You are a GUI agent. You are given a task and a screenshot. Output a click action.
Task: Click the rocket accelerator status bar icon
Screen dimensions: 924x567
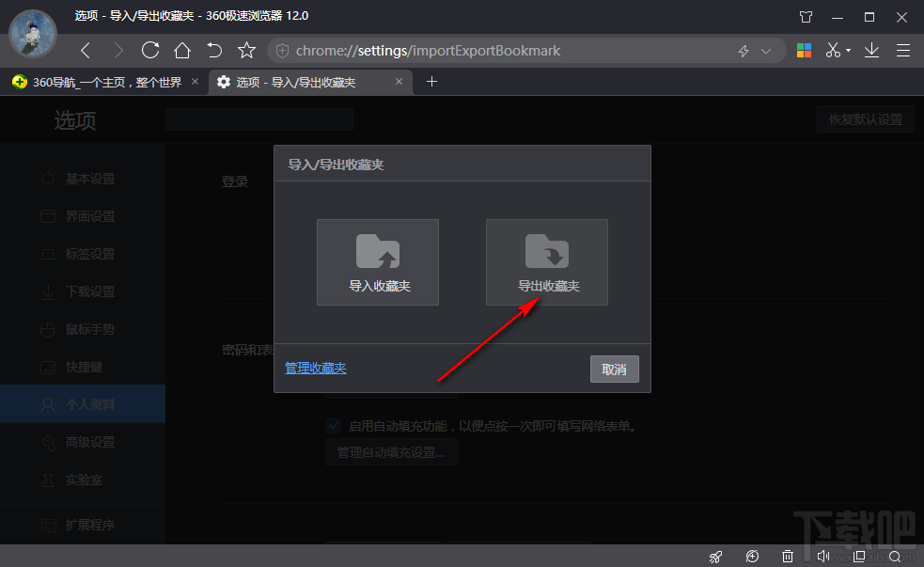pyautogui.click(x=716, y=557)
